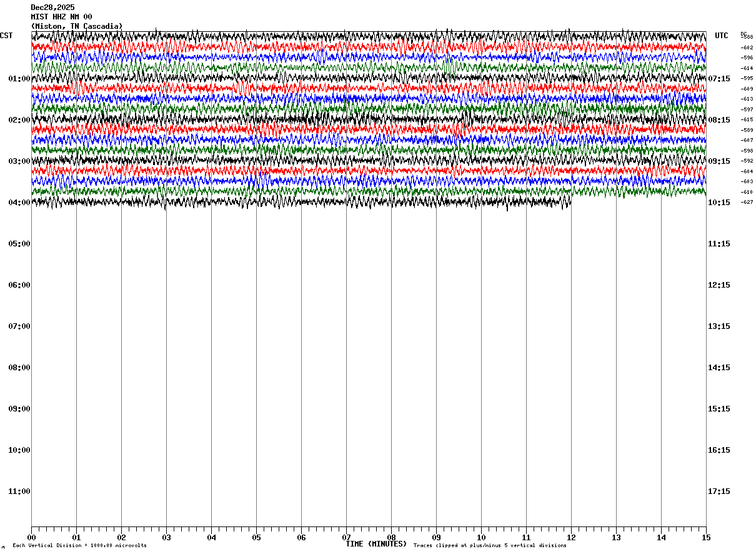Click the 10:15 UTC time label

pyautogui.click(x=719, y=203)
